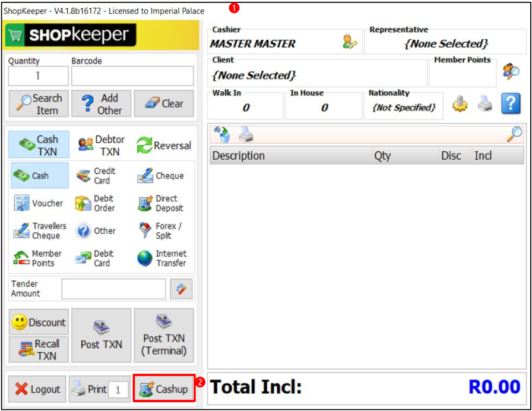Select the Reversal transaction type
Viewport: 532px width, 411px height.
tap(164, 146)
